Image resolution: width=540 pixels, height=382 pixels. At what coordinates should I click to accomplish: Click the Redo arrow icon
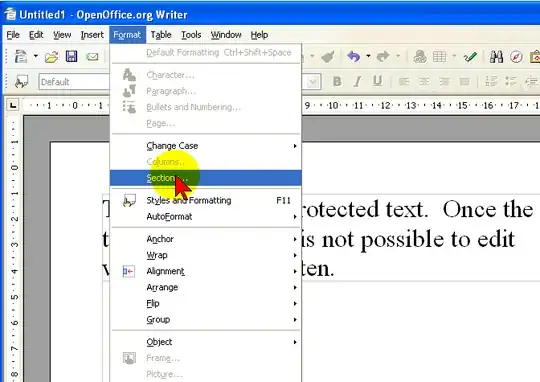click(383, 56)
